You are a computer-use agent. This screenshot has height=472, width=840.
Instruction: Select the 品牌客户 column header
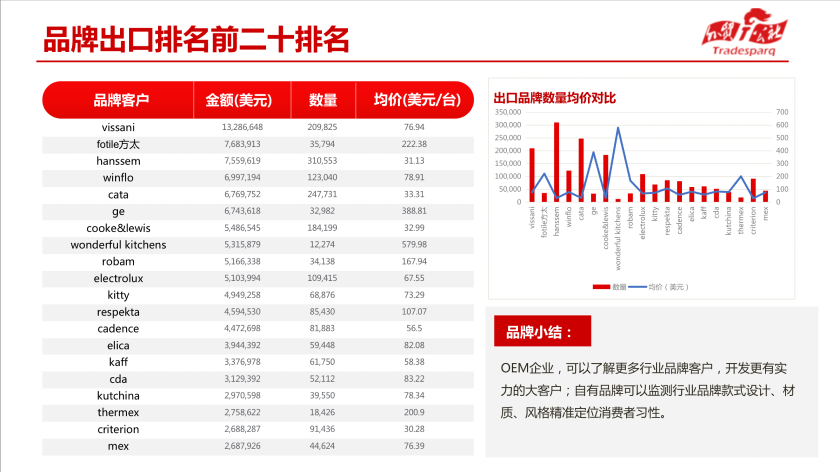click(x=121, y=100)
